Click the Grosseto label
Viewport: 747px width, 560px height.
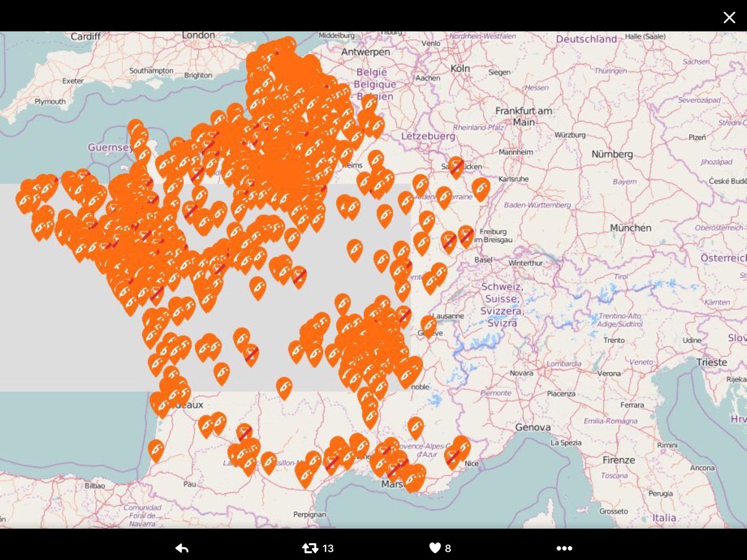(614, 511)
